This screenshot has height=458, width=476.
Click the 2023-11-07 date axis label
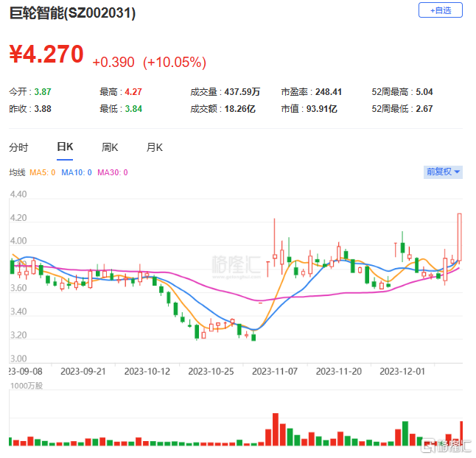275,372
